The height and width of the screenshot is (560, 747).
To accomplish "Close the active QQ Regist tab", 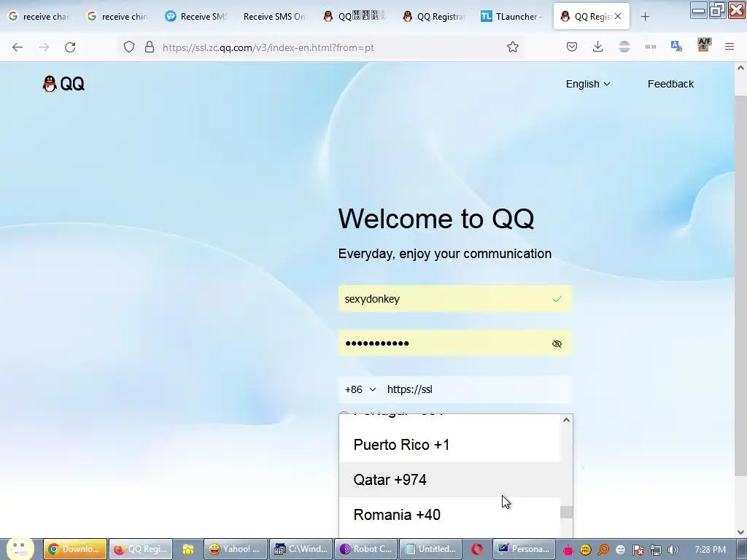I will coord(618,16).
